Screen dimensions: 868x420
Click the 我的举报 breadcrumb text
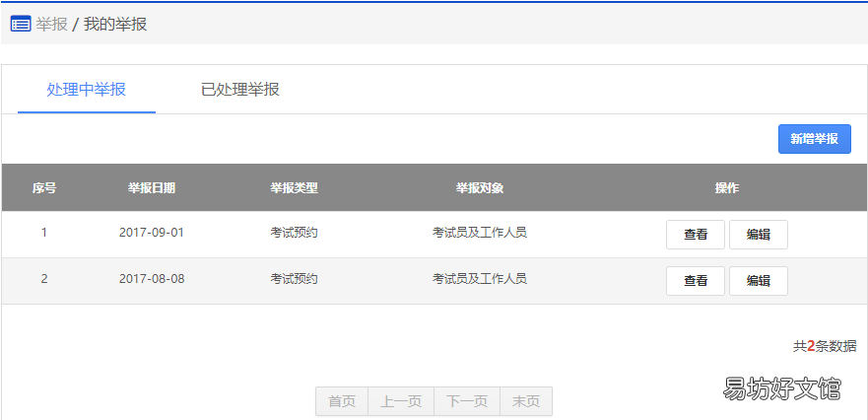(115, 25)
